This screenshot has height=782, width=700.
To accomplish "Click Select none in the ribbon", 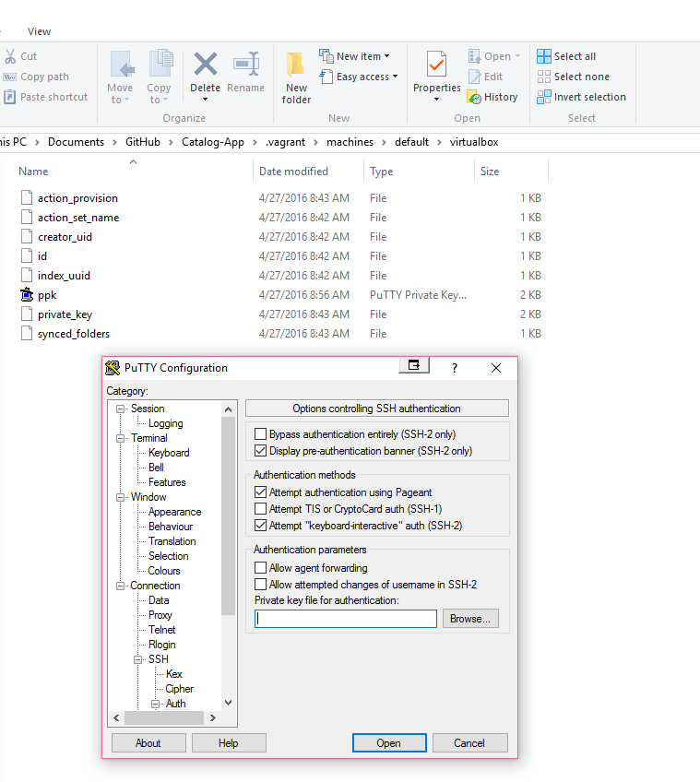I will [x=574, y=77].
